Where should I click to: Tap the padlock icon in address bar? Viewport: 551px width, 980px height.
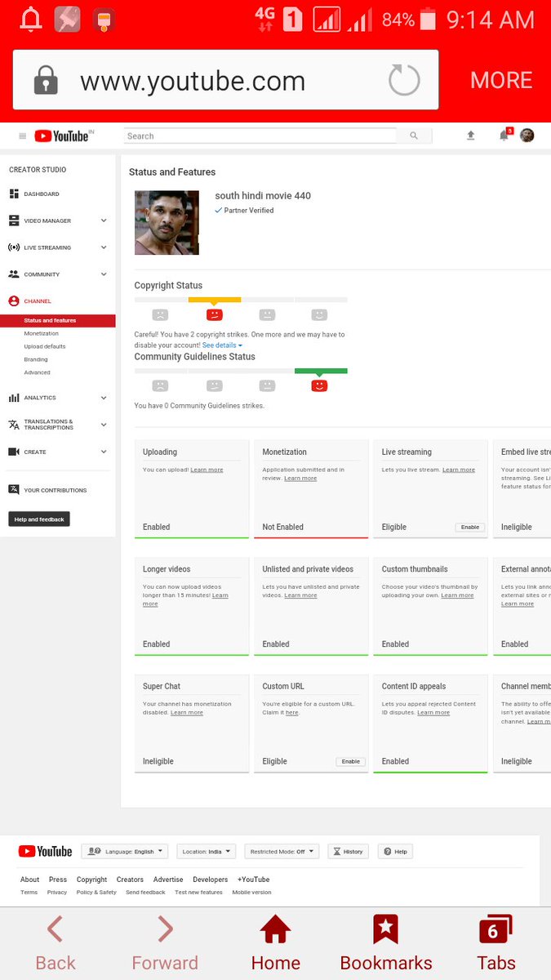tap(46, 80)
